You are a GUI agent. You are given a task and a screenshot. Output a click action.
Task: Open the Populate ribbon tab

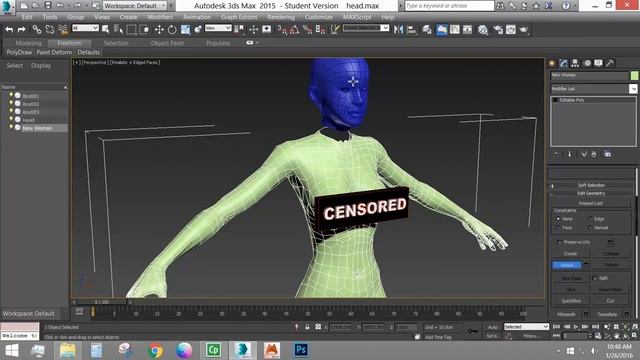click(218, 43)
